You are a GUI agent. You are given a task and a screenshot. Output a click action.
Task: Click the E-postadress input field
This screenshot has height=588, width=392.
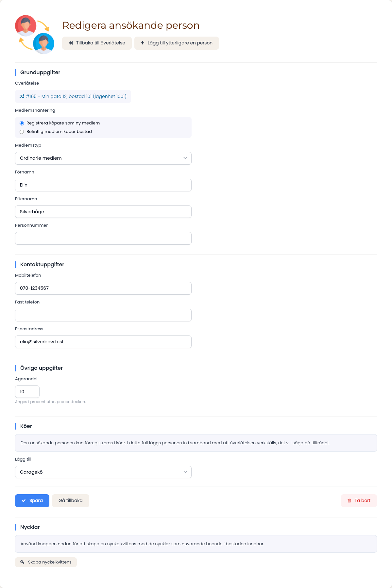pos(103,342)
